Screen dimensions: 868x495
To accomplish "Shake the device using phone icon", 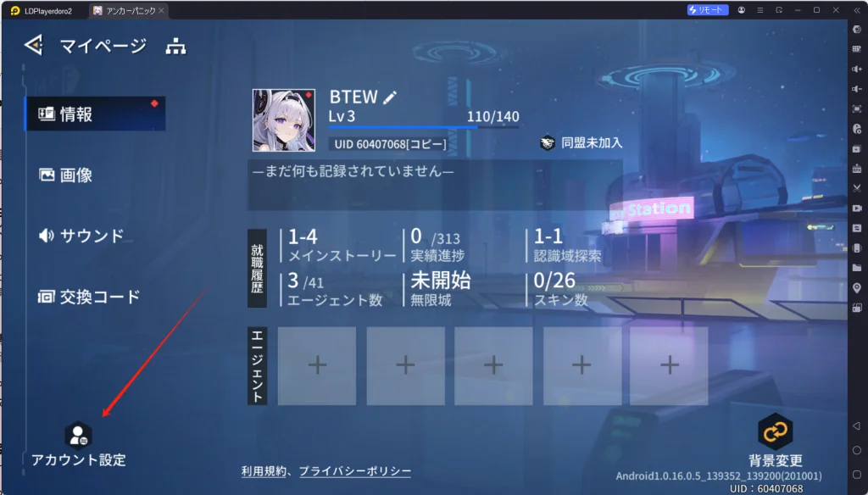I will tap(857, 248).
